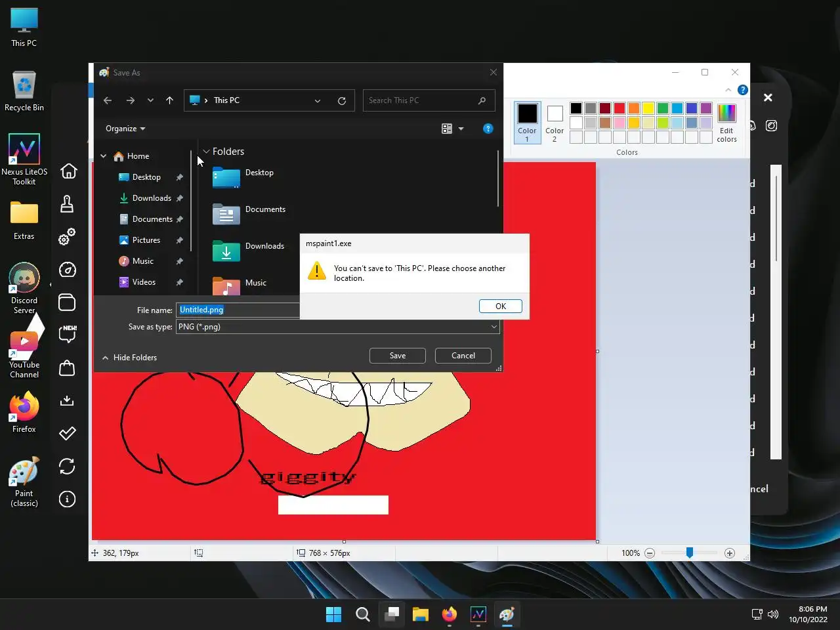840x630 pixels.
Task: Select Music in the navigation tree
Action: point(143,261)
